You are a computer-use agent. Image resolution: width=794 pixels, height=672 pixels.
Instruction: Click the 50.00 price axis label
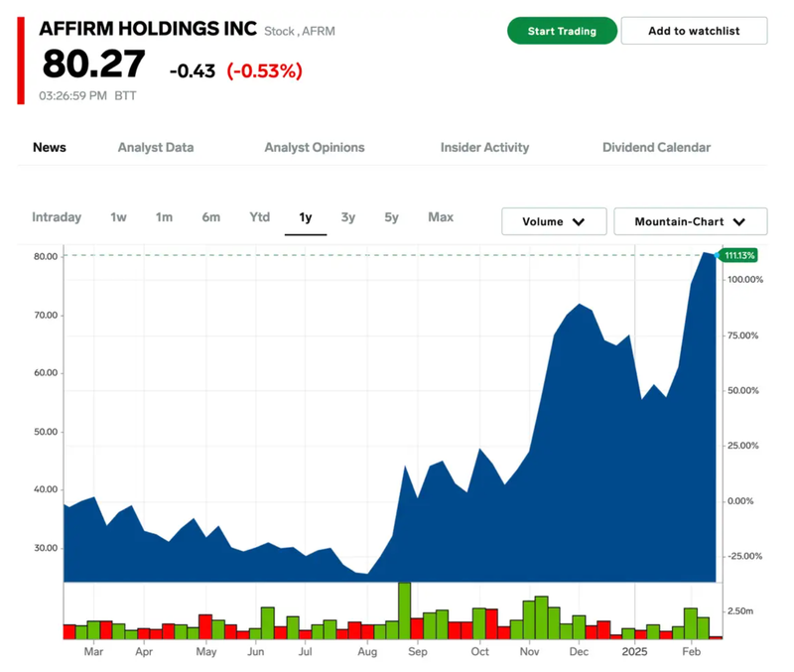46,432
